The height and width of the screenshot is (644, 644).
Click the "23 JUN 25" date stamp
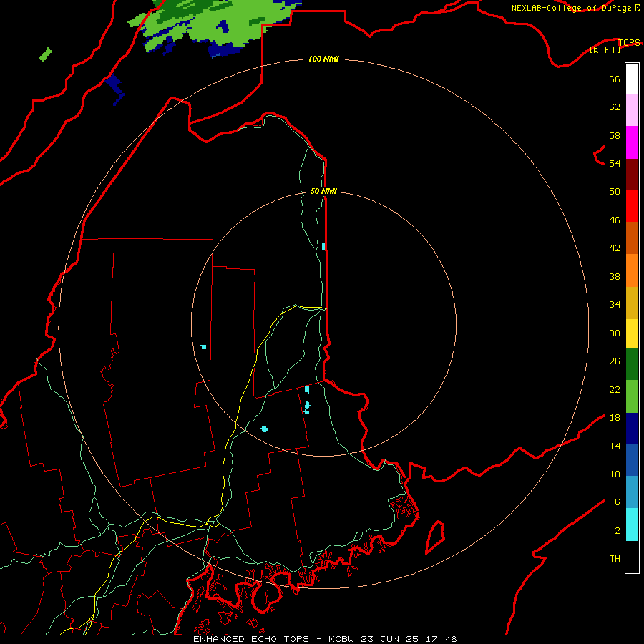[x=389, y=639]
